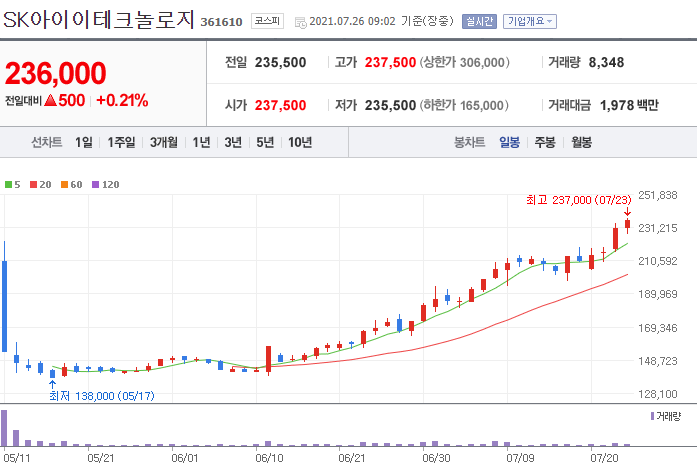Image resolution: width=697 pixels, height=475 pixels.
Task: Click the red up-triangle change indicator
Action: click(x=51, y=100)
